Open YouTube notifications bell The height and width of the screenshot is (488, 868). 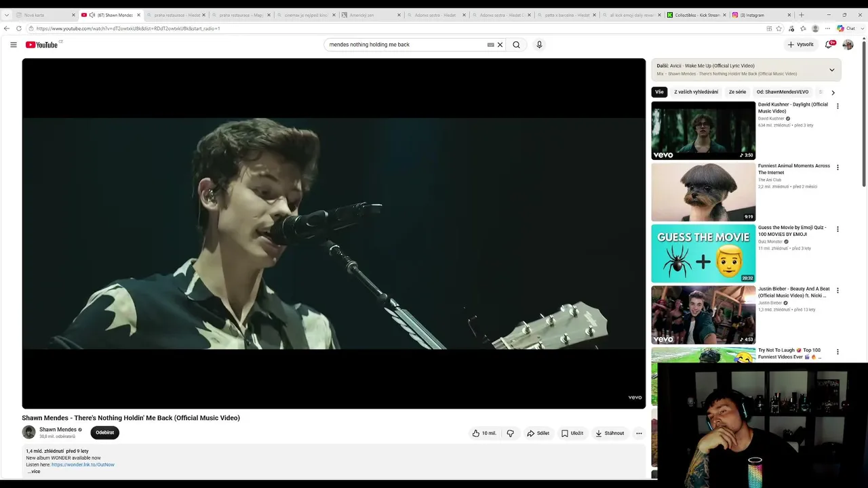829,45
